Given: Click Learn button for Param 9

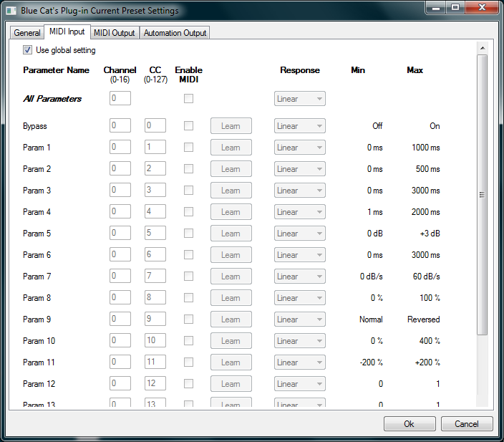Looking at the screenshot, I should point(231,320).
